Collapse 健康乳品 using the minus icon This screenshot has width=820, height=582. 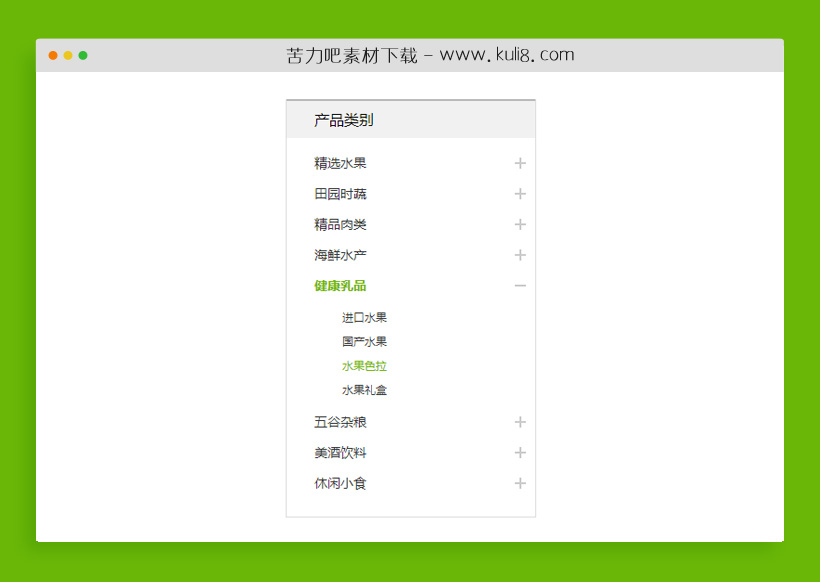tap(520, 285)
